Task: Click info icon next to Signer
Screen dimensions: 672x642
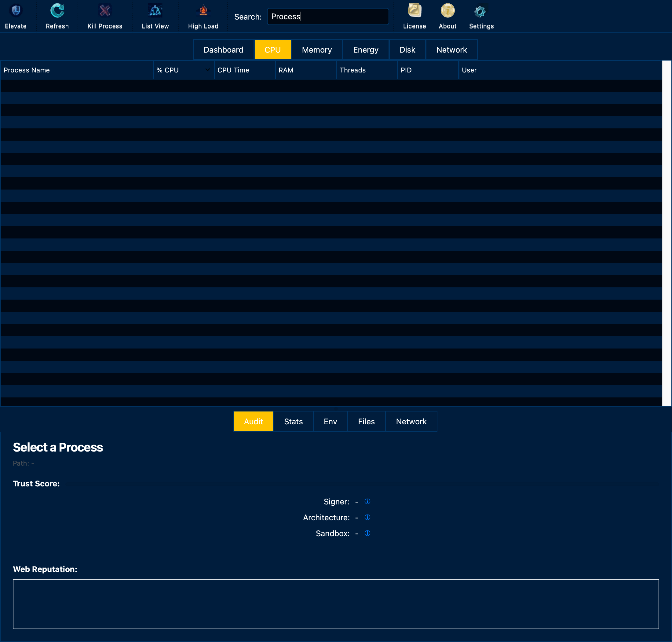Action: pyautogui.click(x=367, y=501)
